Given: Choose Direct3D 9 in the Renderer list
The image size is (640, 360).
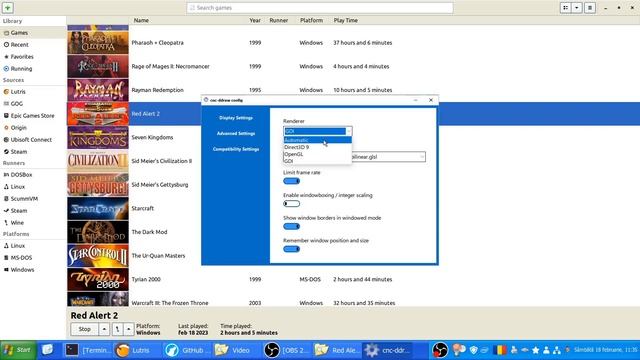Looking at the screenshot, I should [318, 147].
